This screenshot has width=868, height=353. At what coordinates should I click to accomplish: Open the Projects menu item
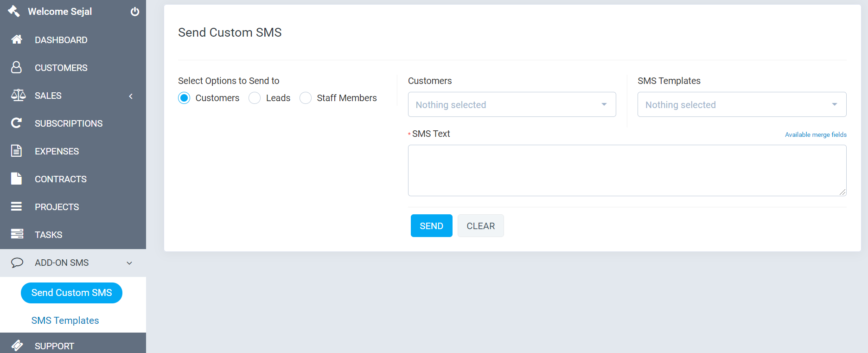click(x=57, y=207)
